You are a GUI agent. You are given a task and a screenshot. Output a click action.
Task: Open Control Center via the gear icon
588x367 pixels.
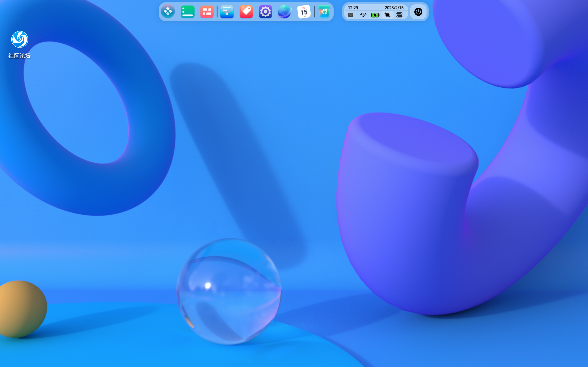(x=265, y=12)
